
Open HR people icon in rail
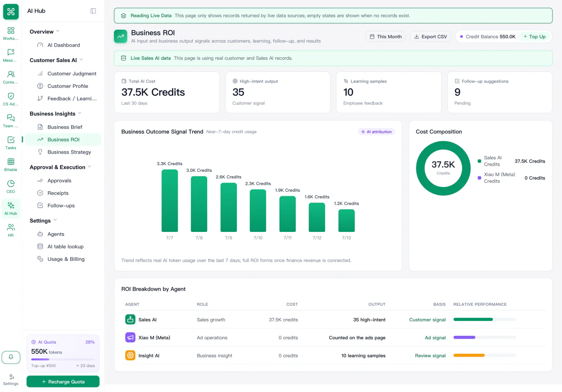point(11,230)
